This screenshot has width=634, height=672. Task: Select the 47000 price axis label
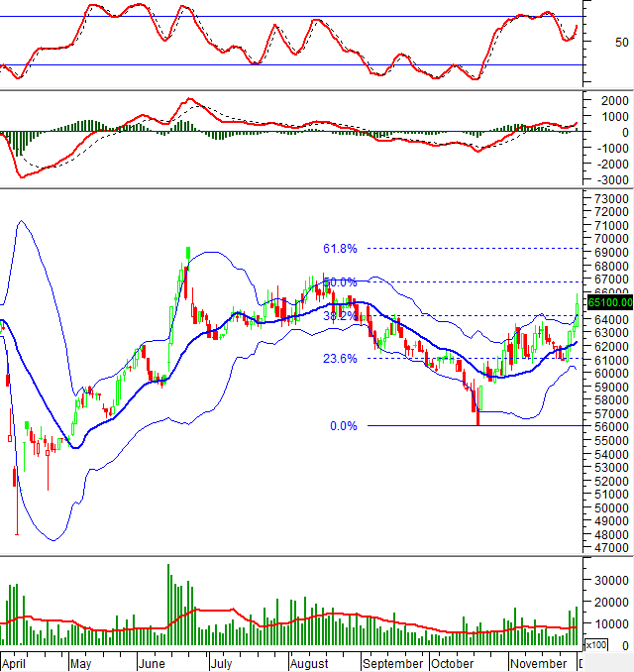pyautogui.click(x=611, y=547)
